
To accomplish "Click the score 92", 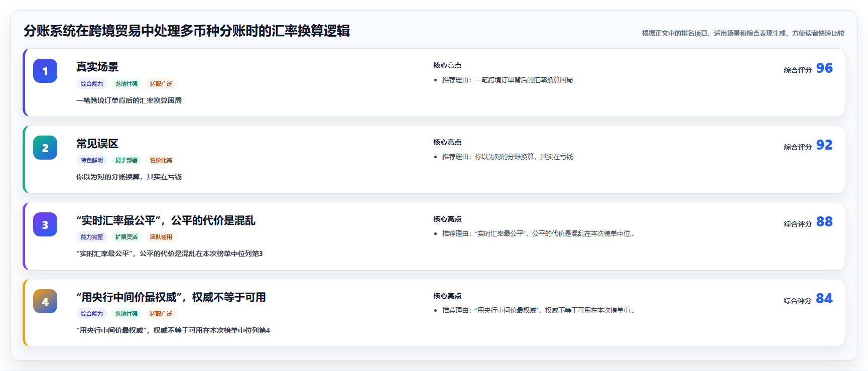I will 824,145.
